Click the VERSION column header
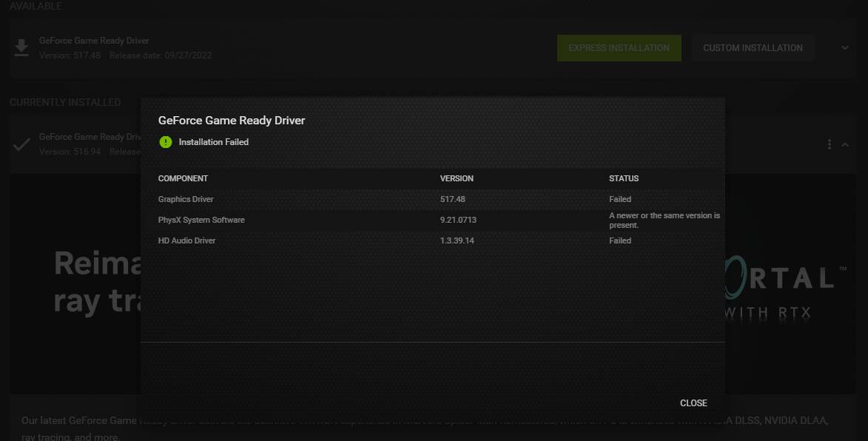The height and width of the screenshot is (441, 868). point(457,178)
